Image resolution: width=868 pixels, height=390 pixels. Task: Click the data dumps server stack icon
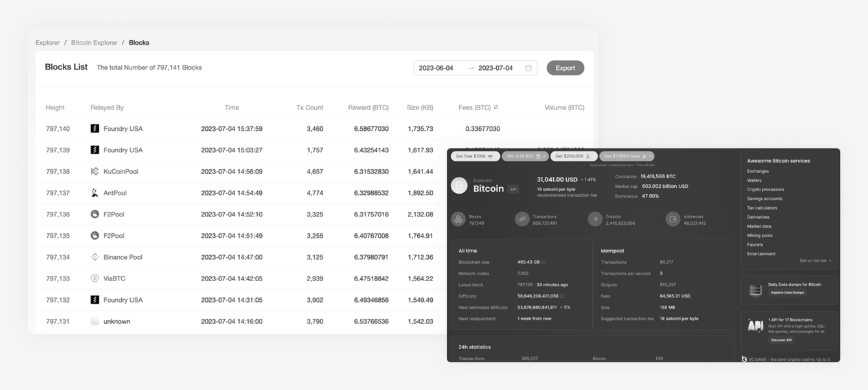755,290
